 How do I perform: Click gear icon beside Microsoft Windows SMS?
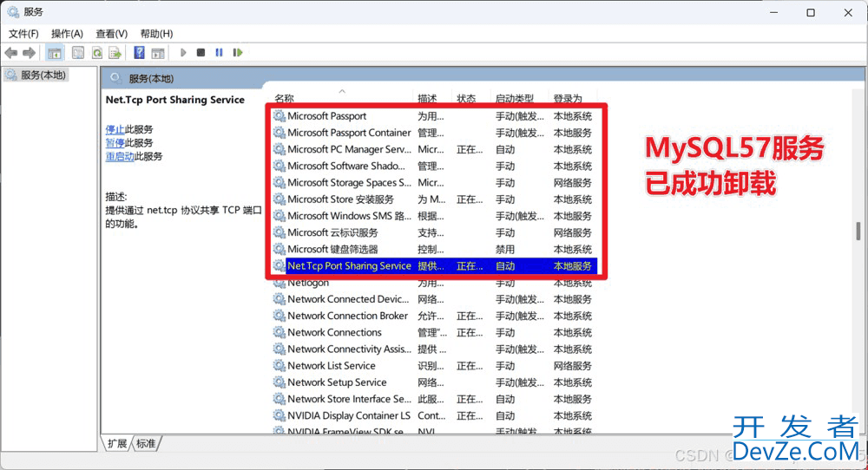[x=279, y=216]
